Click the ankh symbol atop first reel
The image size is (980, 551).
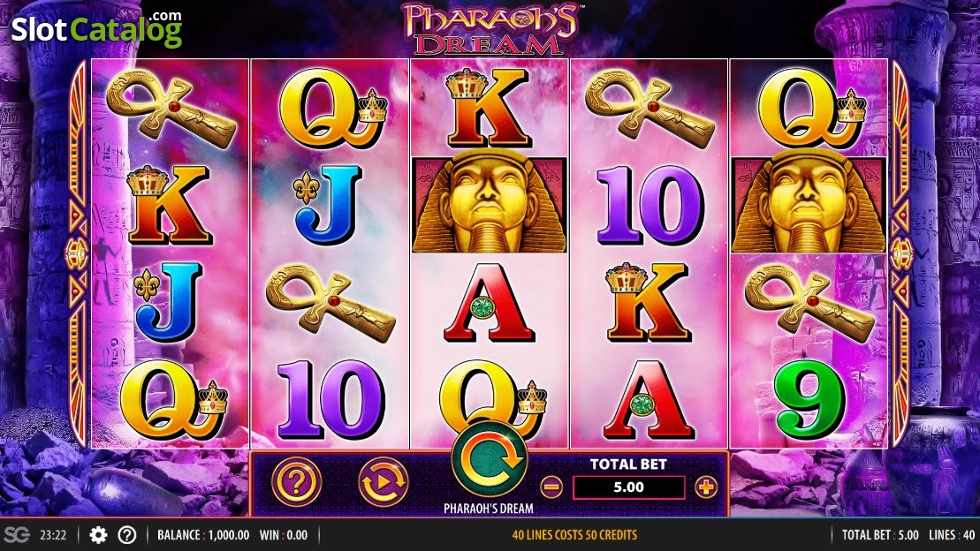[171, 108]
